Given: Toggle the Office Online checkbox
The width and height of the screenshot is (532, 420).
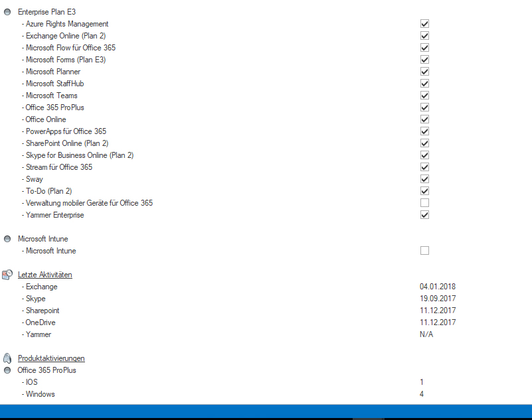Looking at the screenshot, I should 424,119.
